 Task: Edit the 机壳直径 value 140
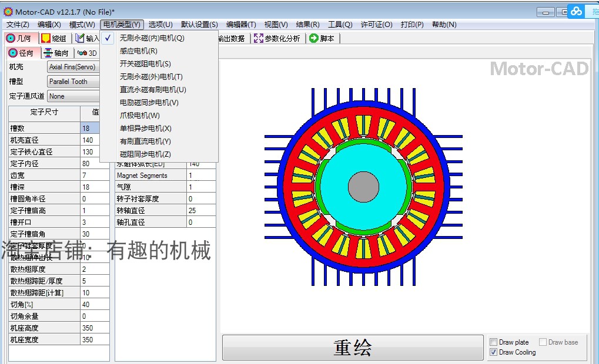click(90, 140)
